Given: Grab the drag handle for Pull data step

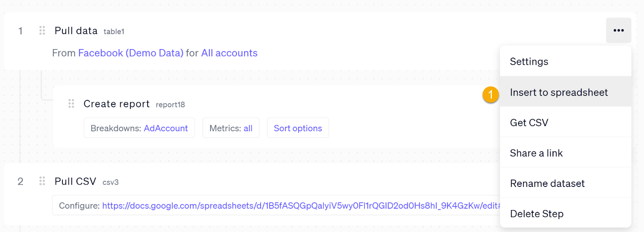Looking at the screenshot, I should point(42,31).
